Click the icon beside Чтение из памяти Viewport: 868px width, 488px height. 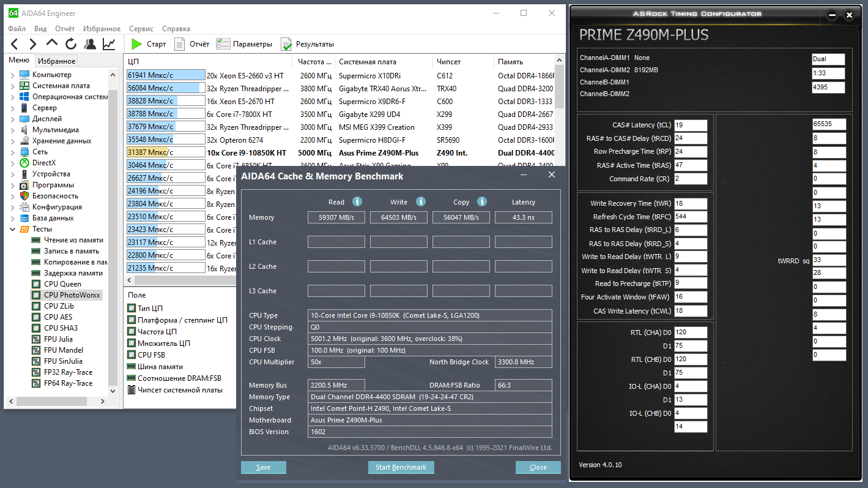point(35,240)
